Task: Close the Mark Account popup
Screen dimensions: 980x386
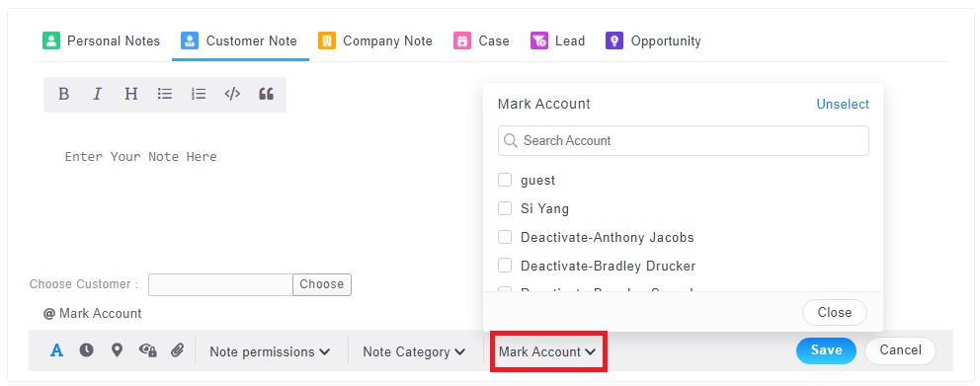Action: tap(835, 312)
